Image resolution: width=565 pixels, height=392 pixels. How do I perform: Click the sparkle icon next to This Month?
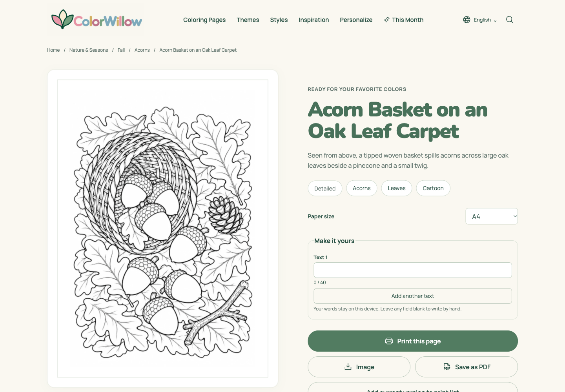386,20
